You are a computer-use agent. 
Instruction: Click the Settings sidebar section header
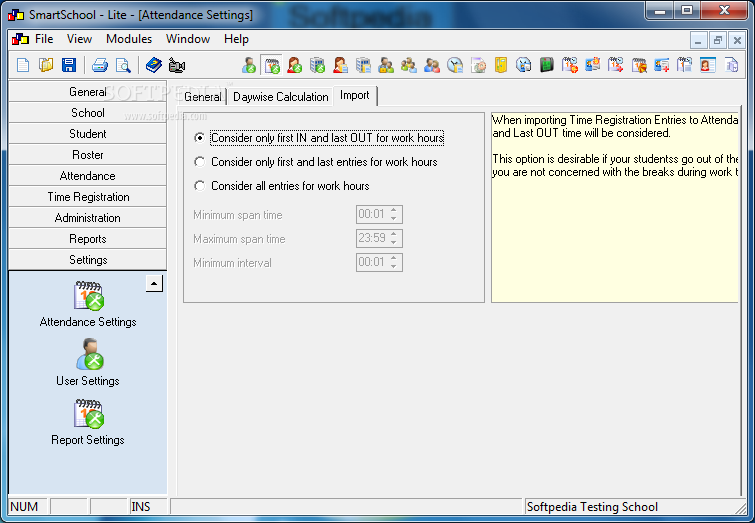[88, 260]
